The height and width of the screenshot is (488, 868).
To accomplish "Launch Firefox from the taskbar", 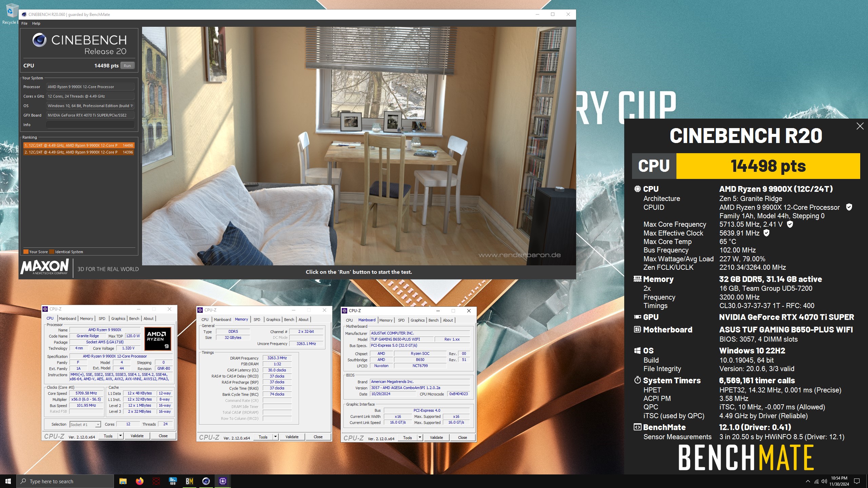I will coord(139,481).
